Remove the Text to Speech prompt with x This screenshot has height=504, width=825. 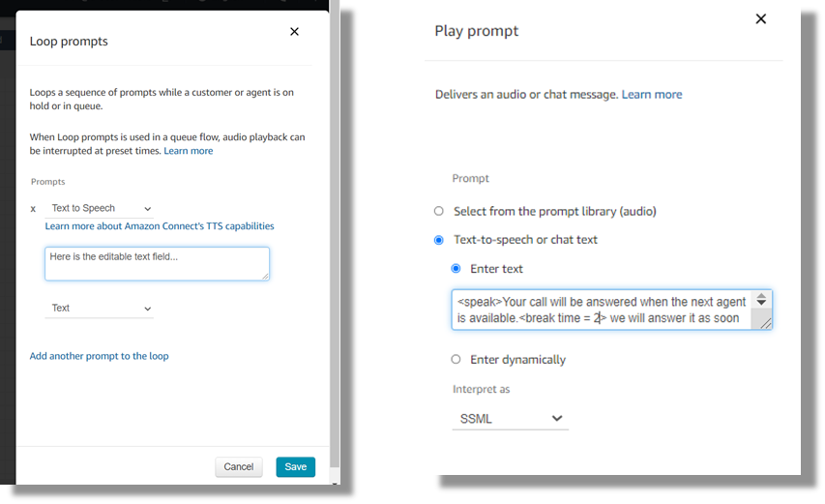point(34,209)
